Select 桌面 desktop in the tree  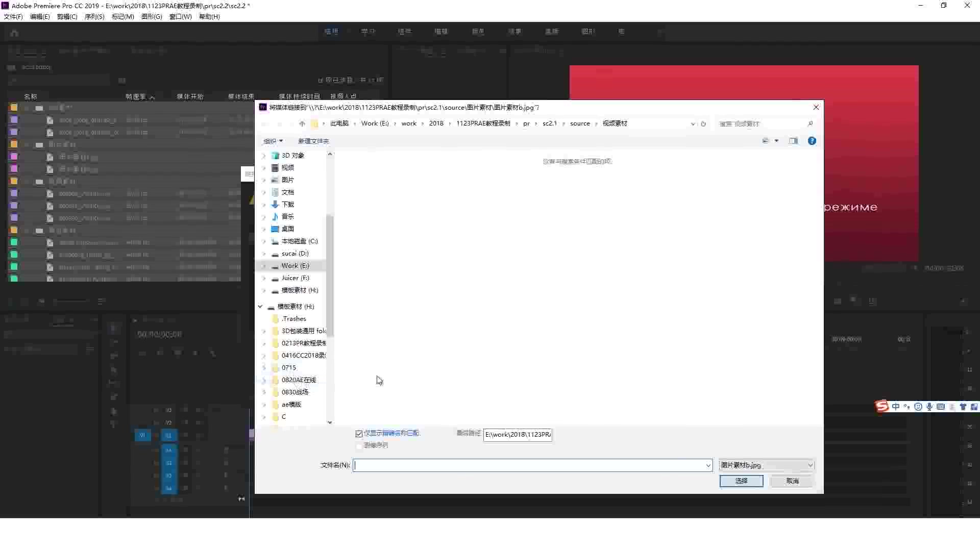coord(287,229)
